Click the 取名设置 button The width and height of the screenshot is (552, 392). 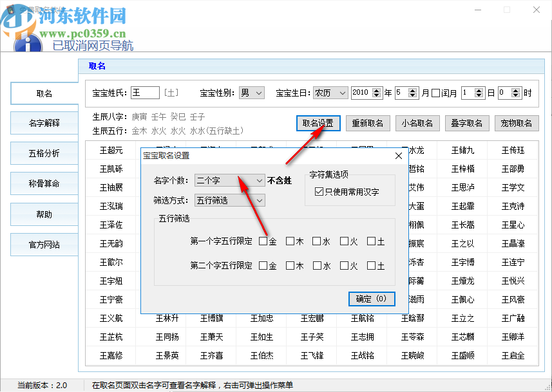tap(318, 123)
